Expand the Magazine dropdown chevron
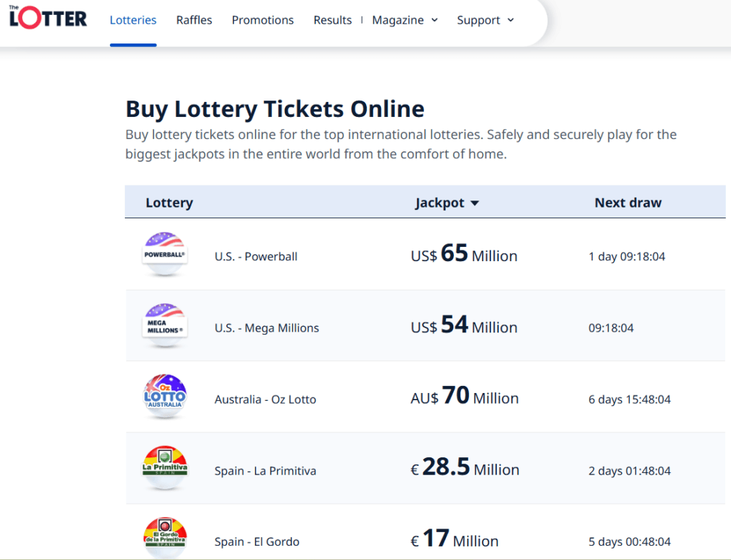731x560 pixels. pyautogui.click(x=435, y=20)
